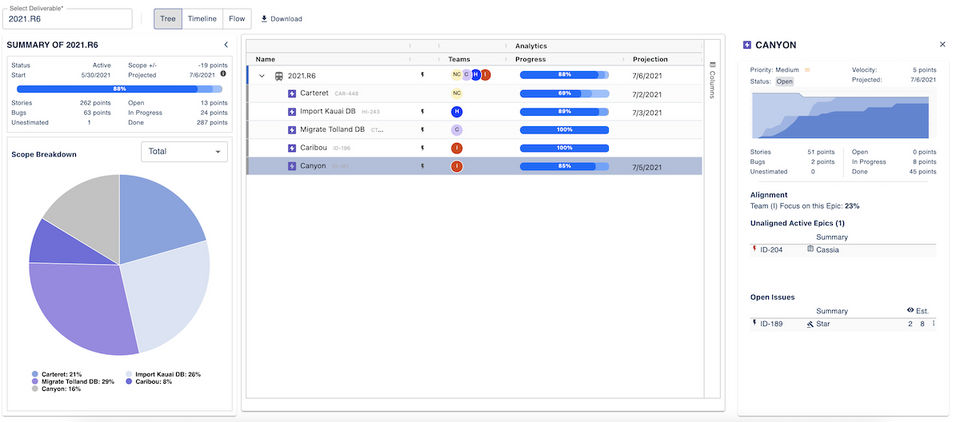Click the H team avatar in the Import Kauai DB row
This screenshot has width=960, height=422.
pyautogui.click(x=456, y=111)
